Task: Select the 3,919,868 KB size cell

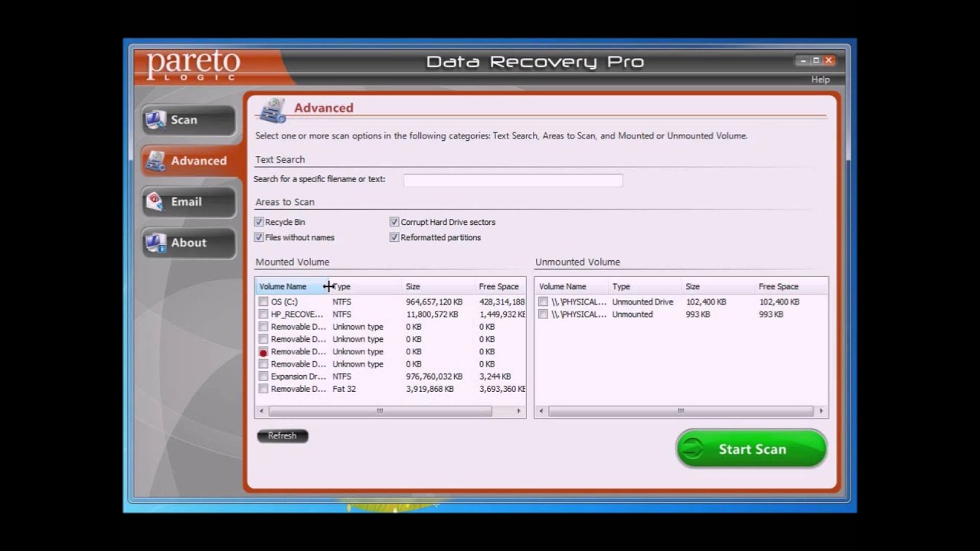Action: [430, 389]
